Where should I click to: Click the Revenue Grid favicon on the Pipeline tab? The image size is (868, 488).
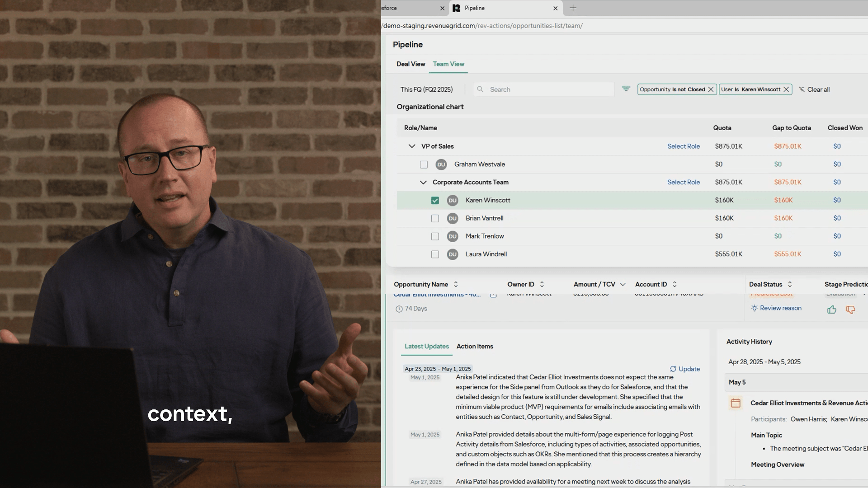[x=456, y=8]
